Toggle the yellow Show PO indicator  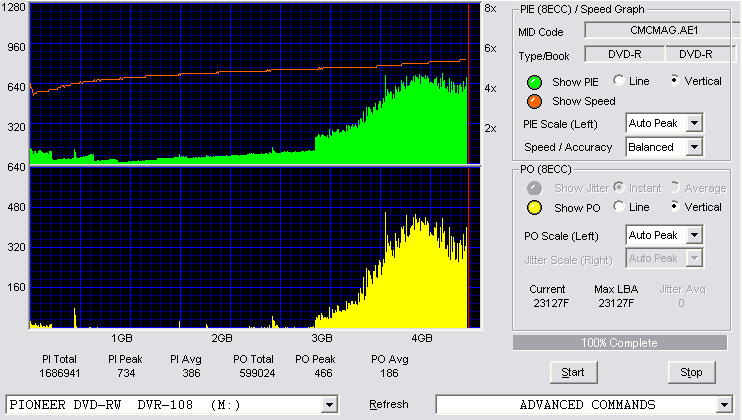coord(534,208)
